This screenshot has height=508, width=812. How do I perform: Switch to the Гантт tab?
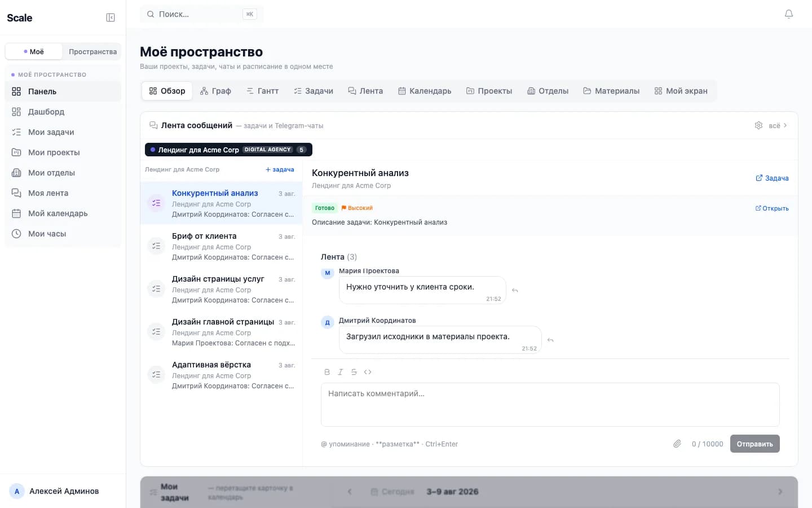(x=262, y=91)
